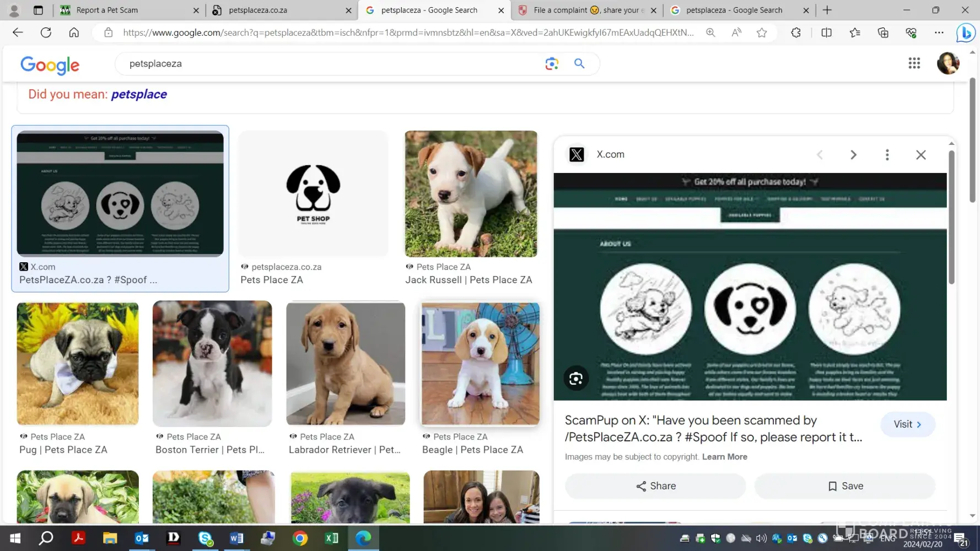Open Excel from the Windows taskbar

(x=332, y=538)
